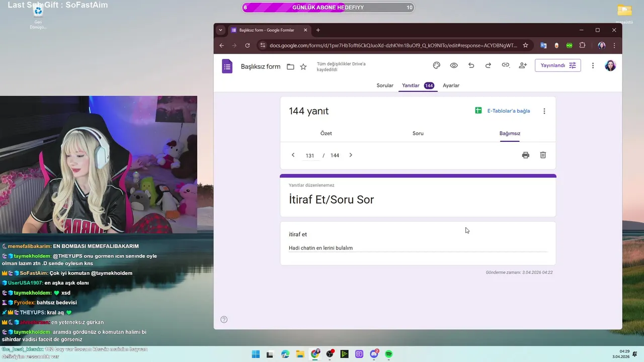Open the form's three-dot more menu
This screenshot has width=644, height=362.
593,65
